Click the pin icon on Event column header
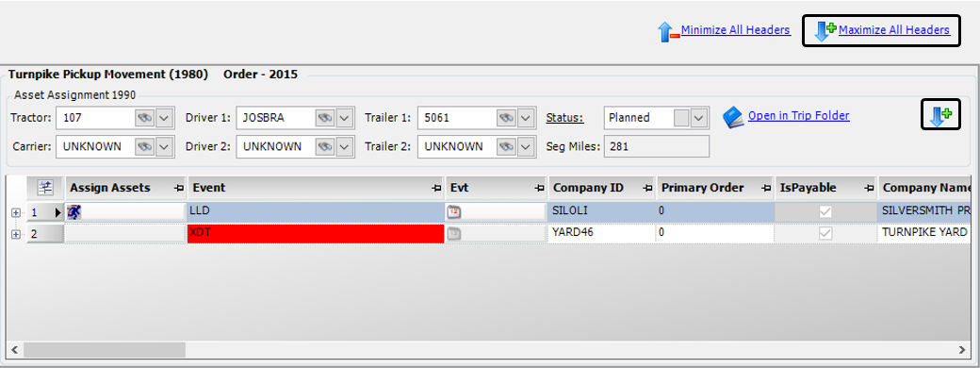This screenshot has width=980, height=368. pyautogui.click(x=435, y=188)
